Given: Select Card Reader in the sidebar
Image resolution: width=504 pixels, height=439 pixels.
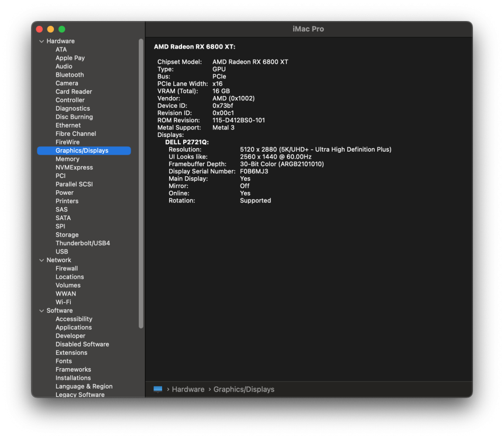Looking at the screenshot, I should (74, 91).
